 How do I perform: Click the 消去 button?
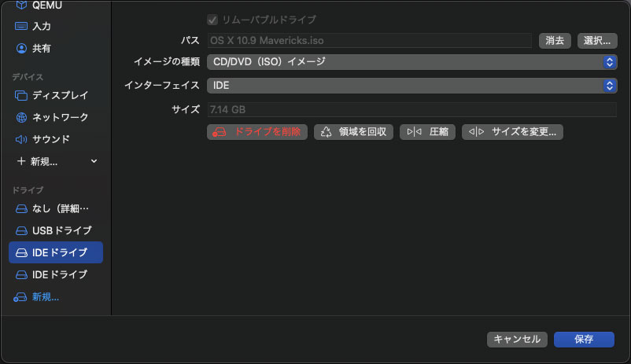pos(555,41)
